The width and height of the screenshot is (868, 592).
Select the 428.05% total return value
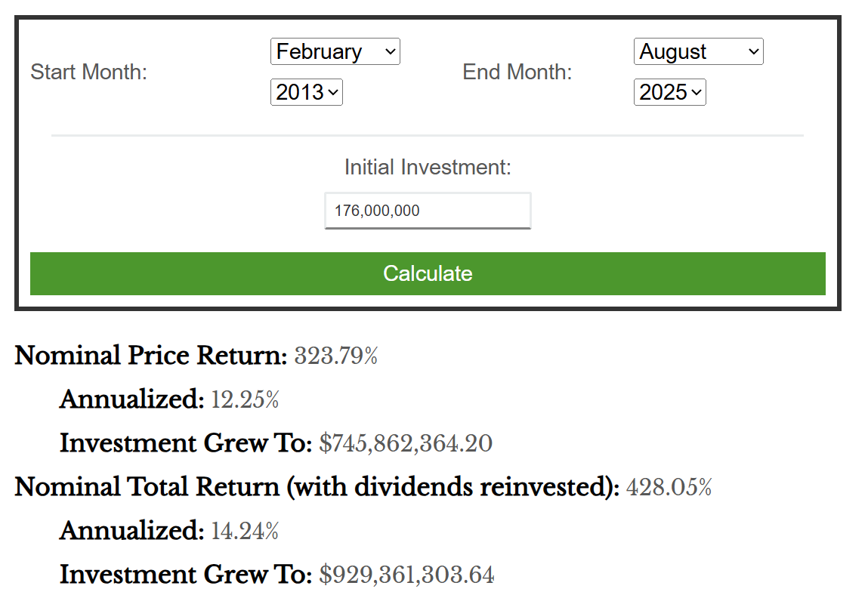pyautogui.click(x=669, y=488)
